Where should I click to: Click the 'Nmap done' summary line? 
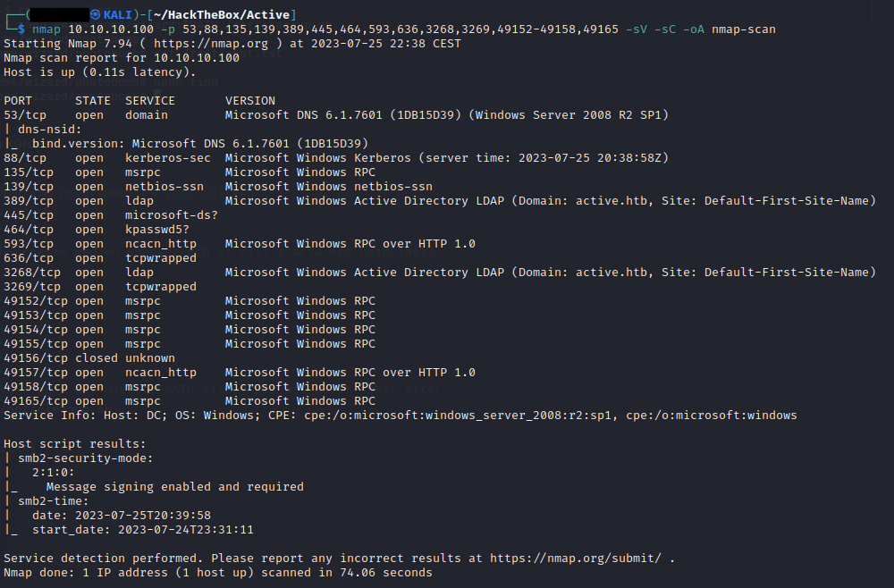click(x=218, y=573)
